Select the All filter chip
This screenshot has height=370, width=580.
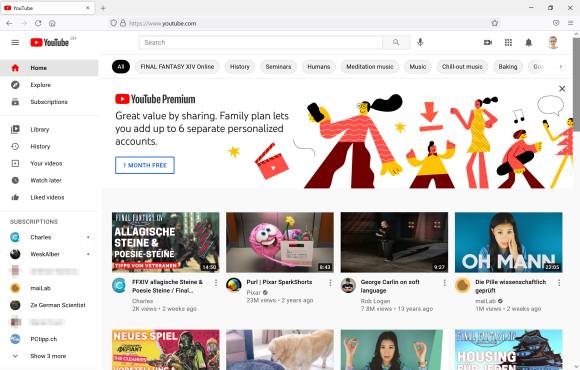121,67
